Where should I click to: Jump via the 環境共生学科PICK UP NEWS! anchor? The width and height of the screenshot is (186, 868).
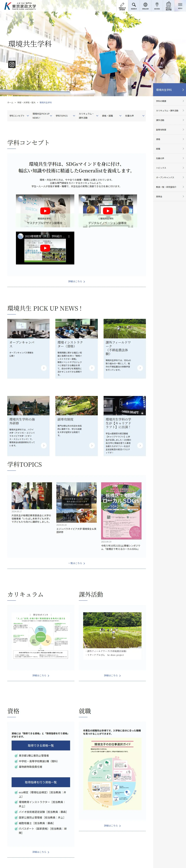click(42, 116)
